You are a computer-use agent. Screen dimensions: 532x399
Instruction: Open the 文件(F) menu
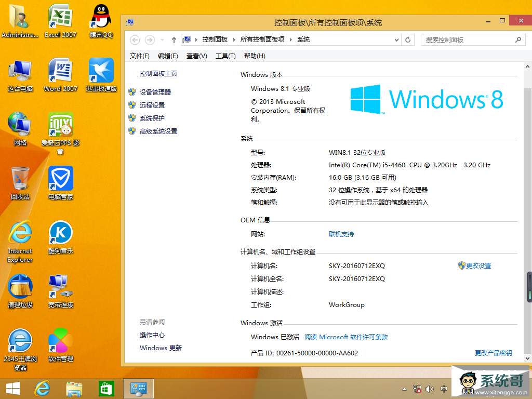click(139, 56)
